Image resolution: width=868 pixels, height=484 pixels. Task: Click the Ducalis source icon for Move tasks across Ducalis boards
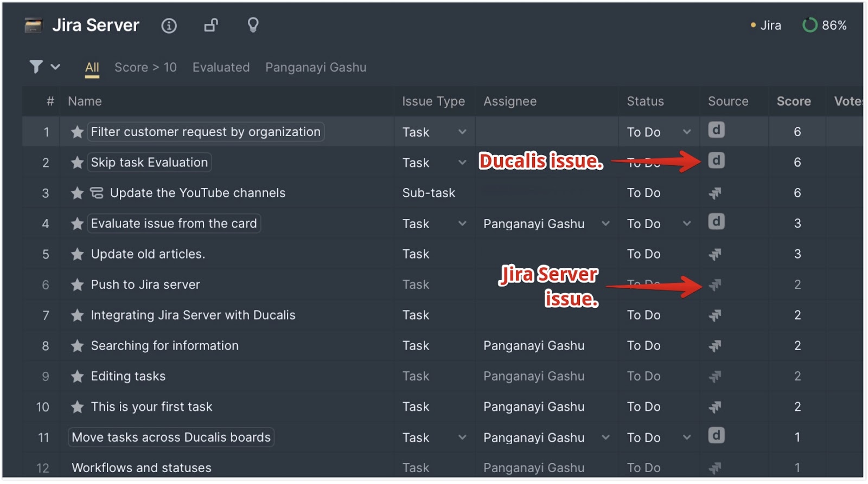click(716, 436)
